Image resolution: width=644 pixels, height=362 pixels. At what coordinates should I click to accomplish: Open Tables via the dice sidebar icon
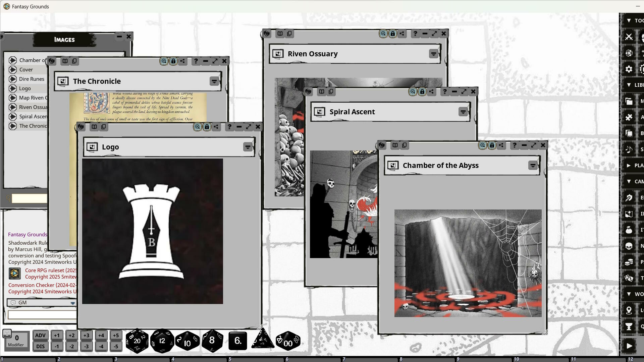click(x=629, y=278)
